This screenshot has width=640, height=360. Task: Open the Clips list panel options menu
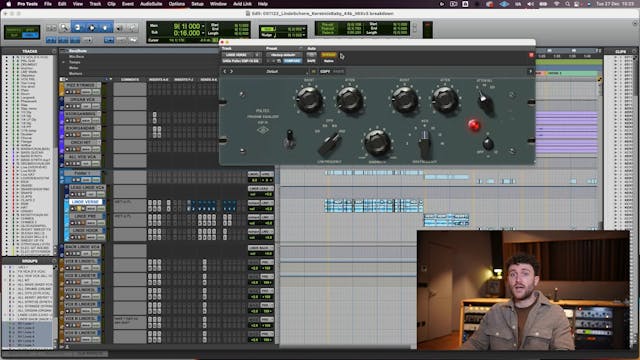[x=635, y=51]
